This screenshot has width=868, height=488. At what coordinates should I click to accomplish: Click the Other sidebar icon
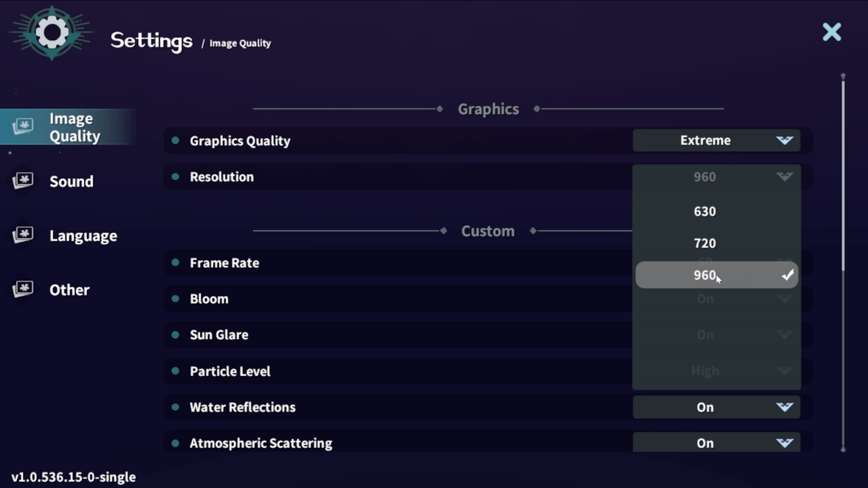[x=23, y=289]
